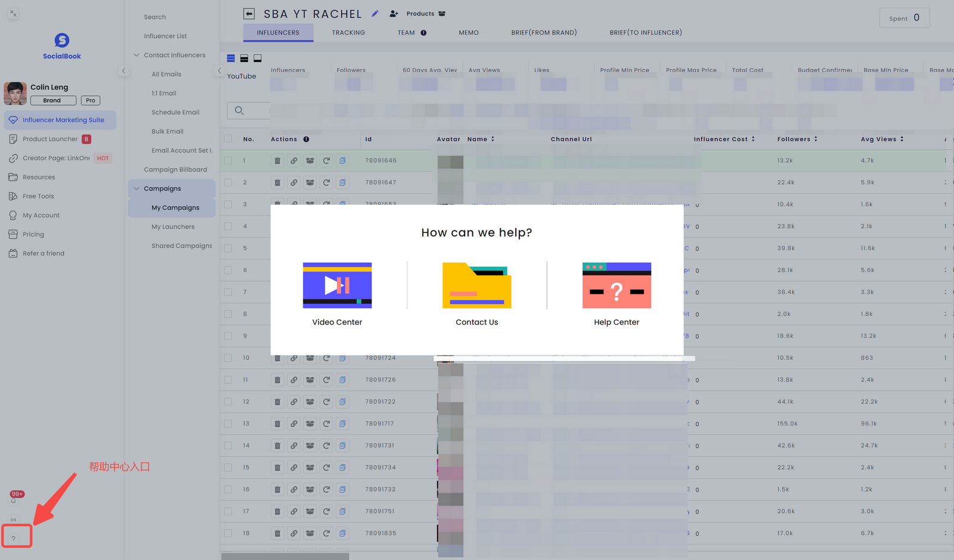
Task: Click the add user icon
Action: (394, 14)
